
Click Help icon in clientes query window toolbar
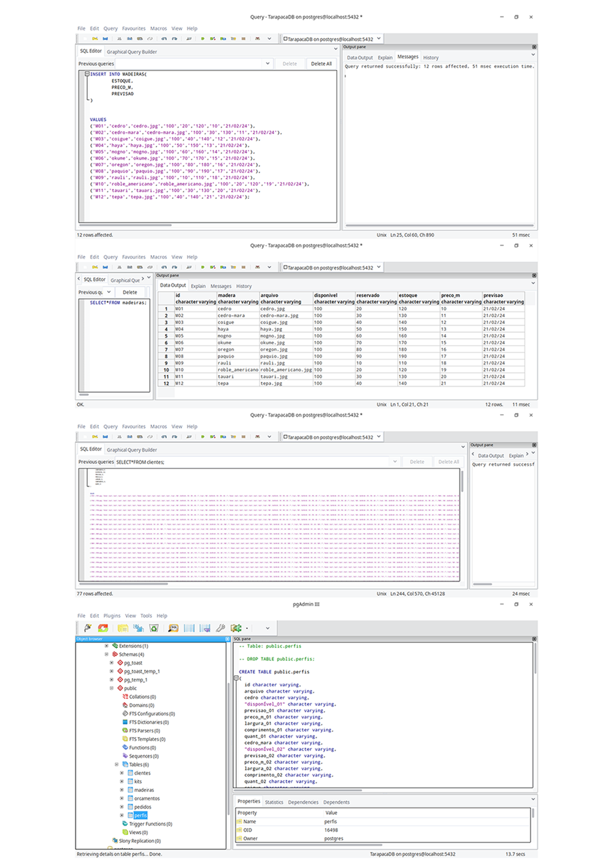pos(258,436)
